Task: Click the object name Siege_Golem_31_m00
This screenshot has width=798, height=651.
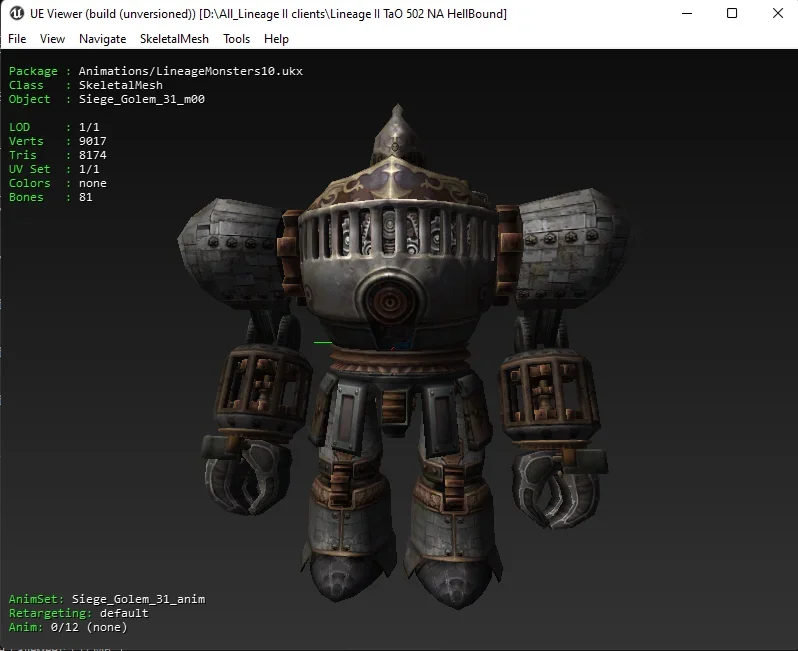Action: click(141, 99)
